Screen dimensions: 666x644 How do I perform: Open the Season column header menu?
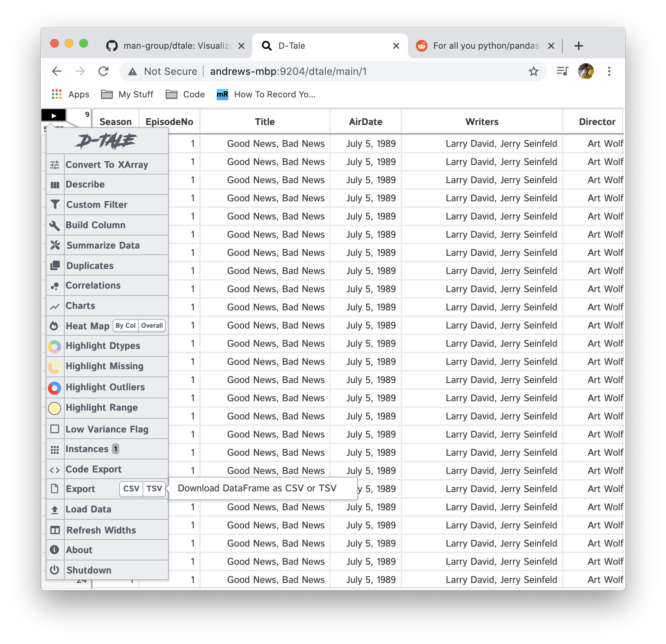116,122
